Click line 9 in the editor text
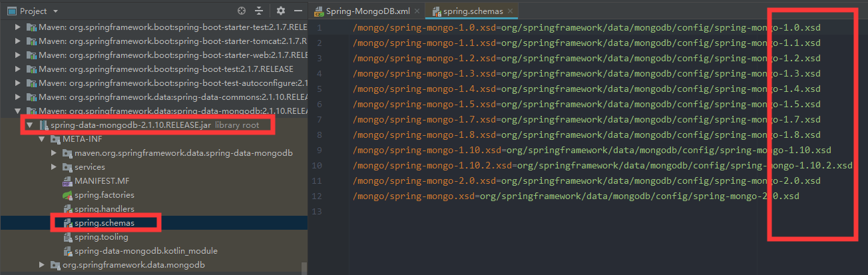The image size is (868, 275). click(592, 150)
